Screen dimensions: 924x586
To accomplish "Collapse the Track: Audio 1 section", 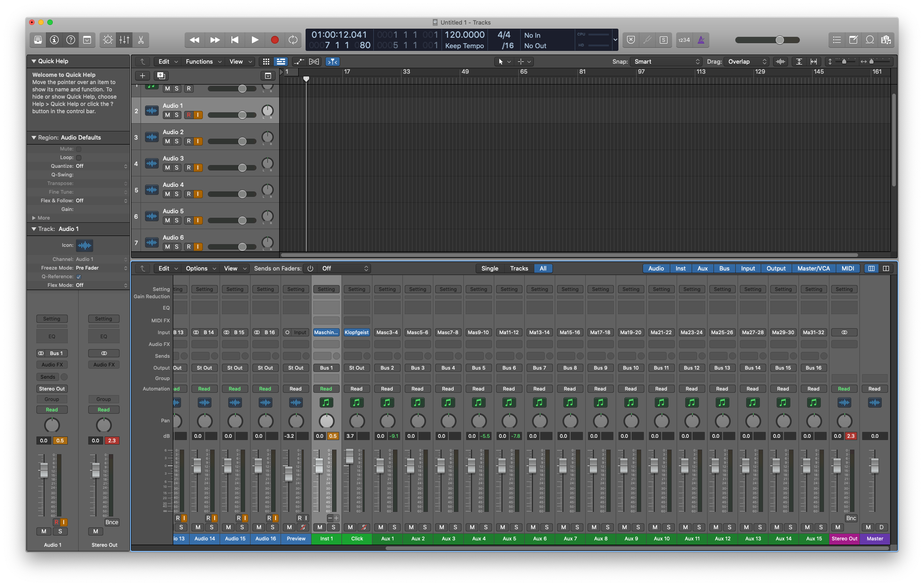I will tap(34, 229).
